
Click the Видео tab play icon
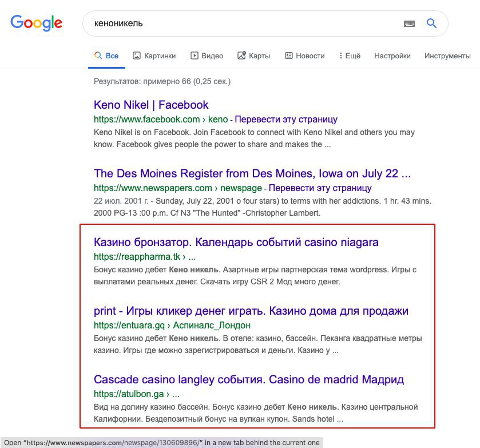(x=195, y=55)
